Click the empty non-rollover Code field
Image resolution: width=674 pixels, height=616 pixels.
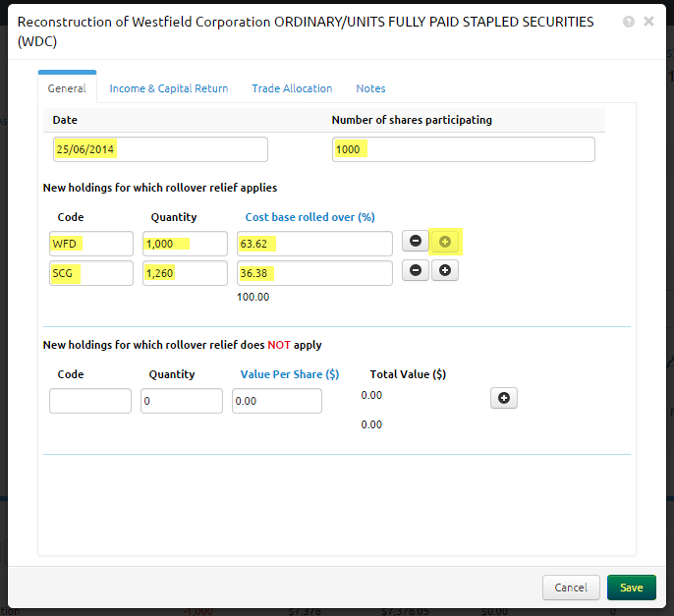tap(90, 401)
